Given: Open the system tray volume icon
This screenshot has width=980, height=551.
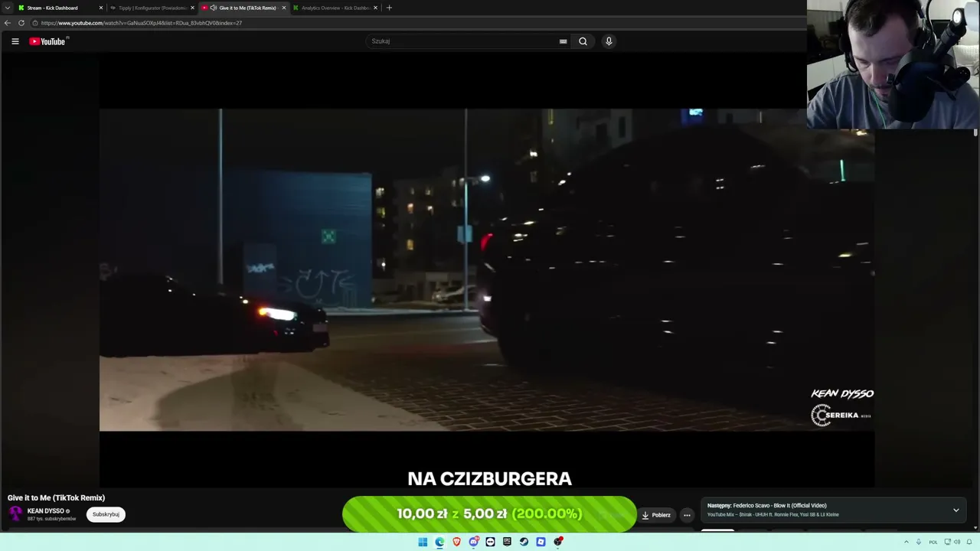Looking at the screenshot, I should pos(957,542).
